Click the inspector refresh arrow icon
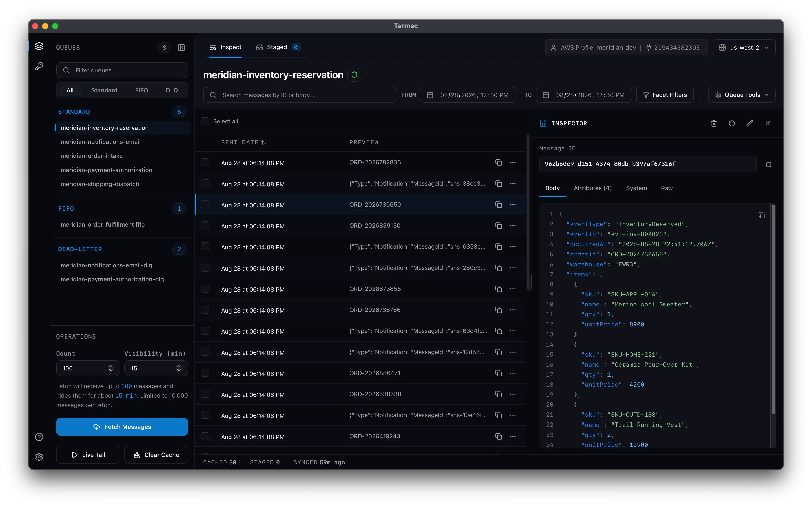The image size is (812, 507). click(x=732, y=123)
